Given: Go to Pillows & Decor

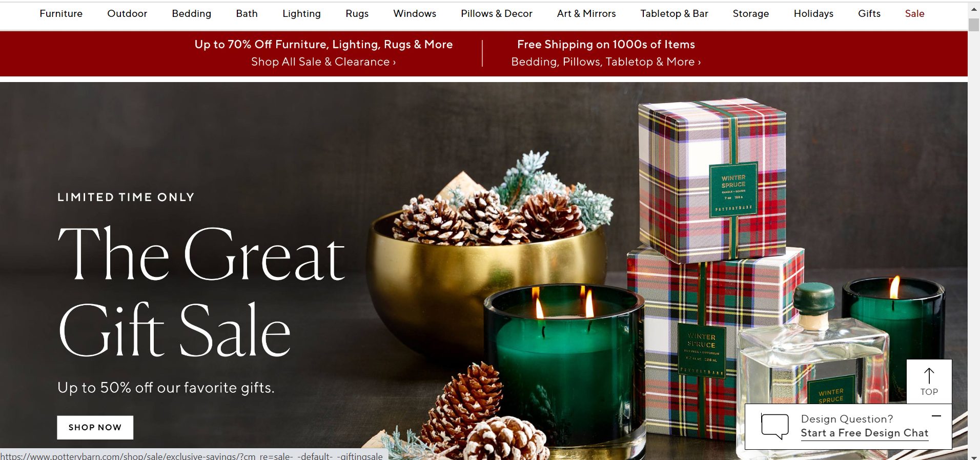Looking at the screenshot, I should [x=497, y=14].
